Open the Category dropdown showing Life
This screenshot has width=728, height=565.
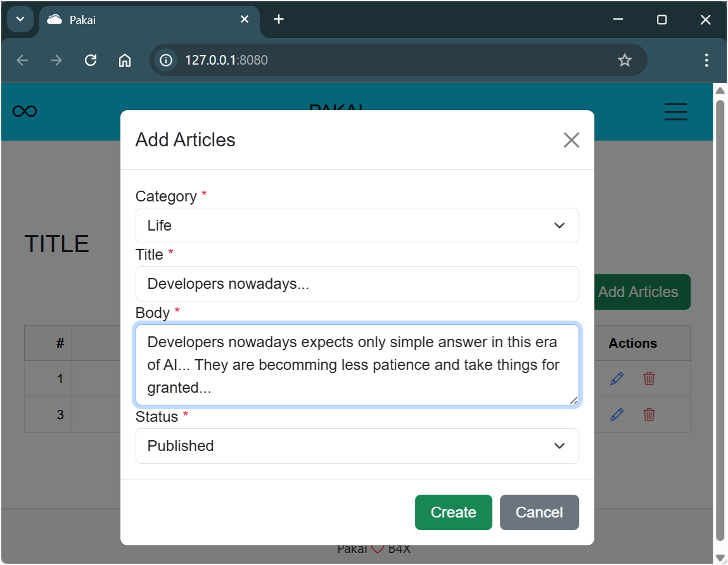coord(357,225)
